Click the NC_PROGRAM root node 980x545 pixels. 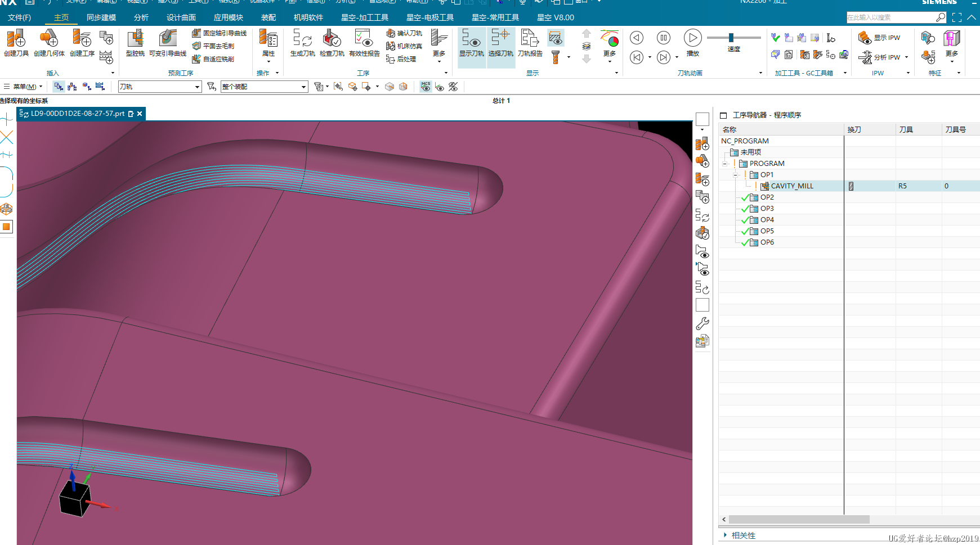[745, 141]
